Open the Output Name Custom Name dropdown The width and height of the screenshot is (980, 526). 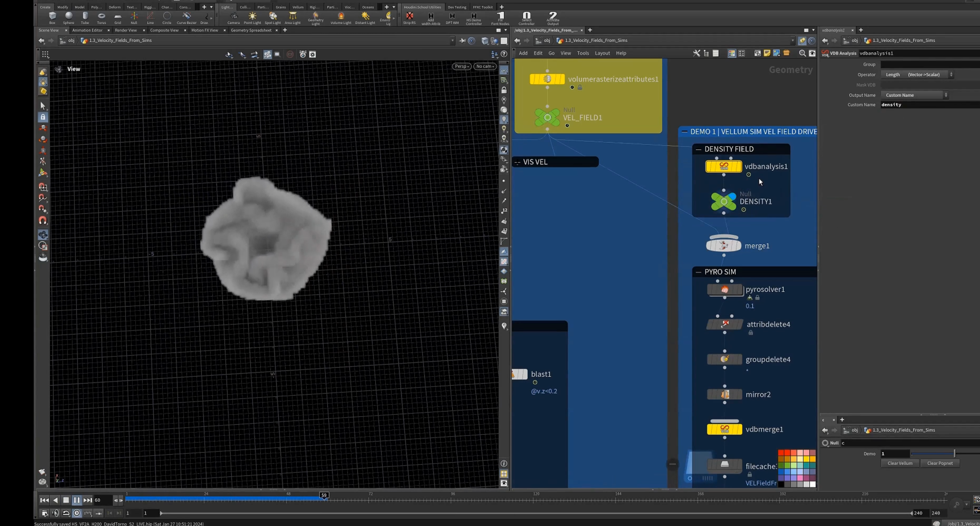point(915,95)
